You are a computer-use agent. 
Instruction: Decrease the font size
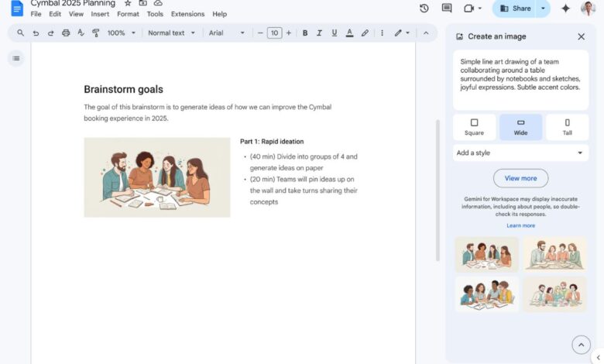point(260,33)
